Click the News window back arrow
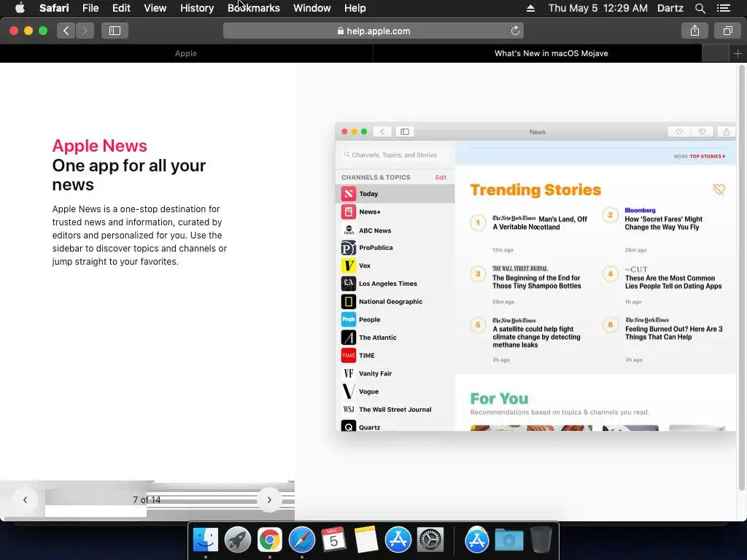This screenshot has height=560, width=747. [x=382, y=132]
